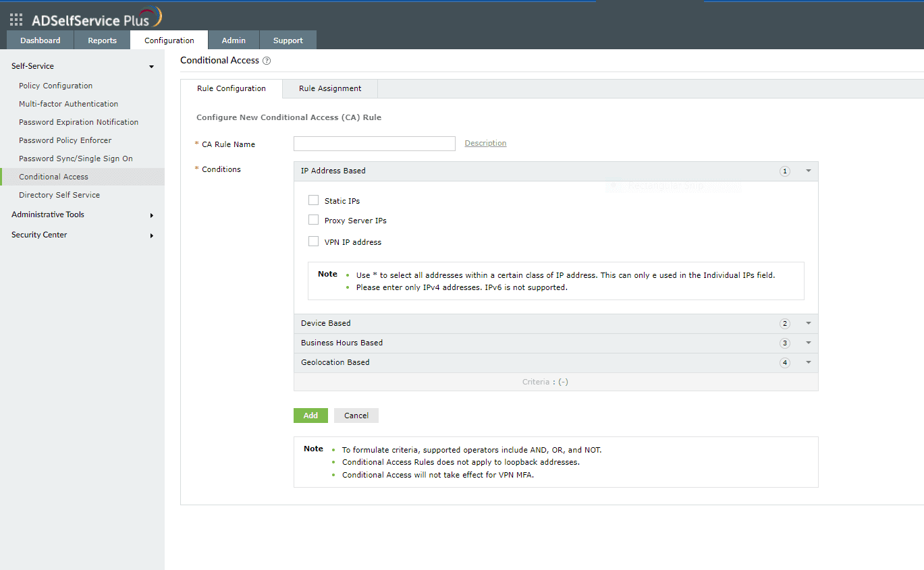Image resolution: width=924 pixels, height=570 pixels.
Task: Expand the Business Hours Based arrow
Action: (808, 343)
